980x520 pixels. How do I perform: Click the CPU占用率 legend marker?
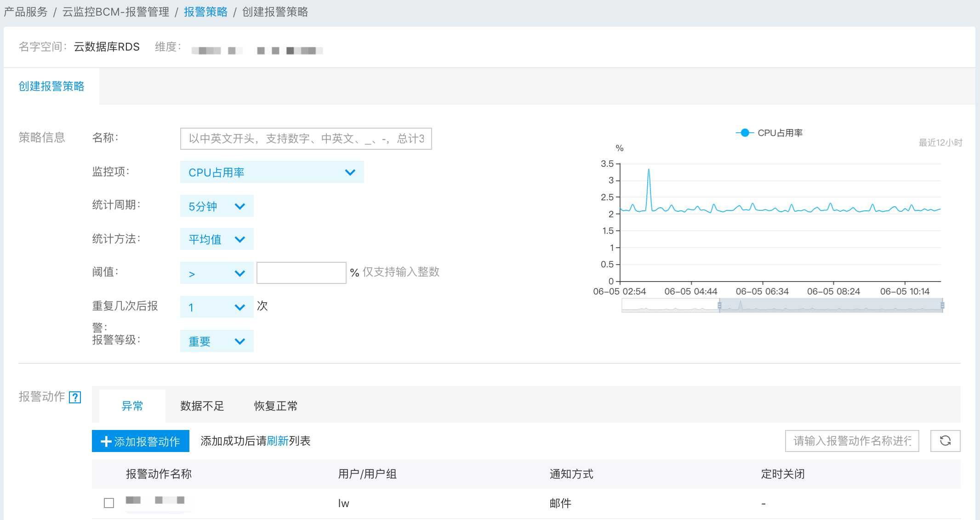745,133
